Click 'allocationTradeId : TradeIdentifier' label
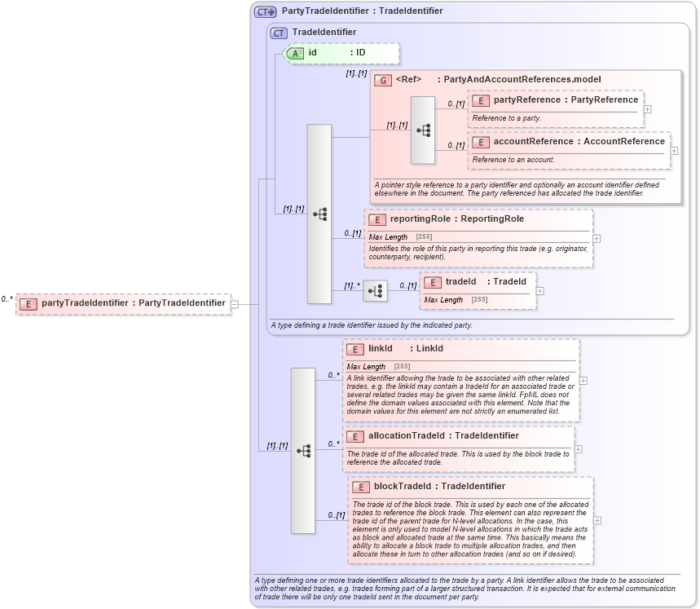The image size is (700, 609). (443, 436)
